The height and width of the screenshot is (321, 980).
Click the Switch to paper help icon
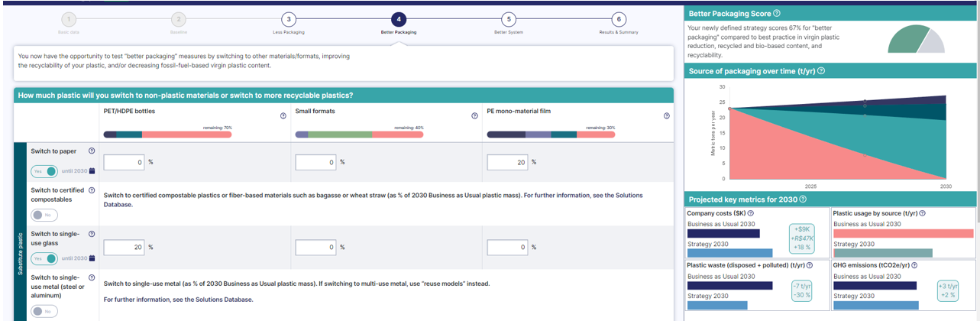click(x=92, y=151)
